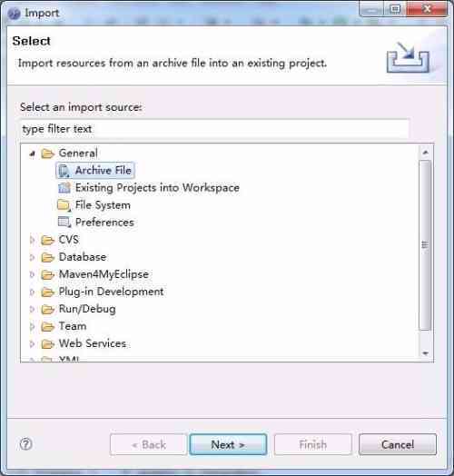Viewport: 454px width, 476px height.
Task: Select the Team tree item
Action: coord(73,326)
